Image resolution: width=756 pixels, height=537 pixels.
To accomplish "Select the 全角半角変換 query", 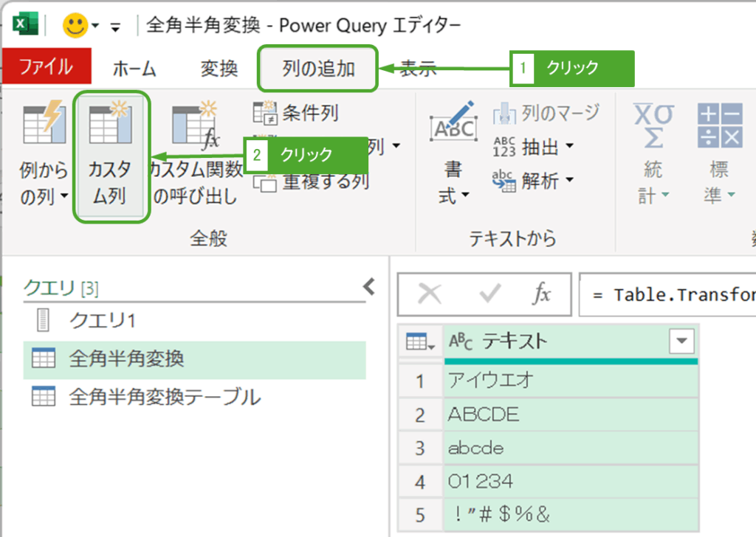I will pyautogui.click(x=194, y=359).
